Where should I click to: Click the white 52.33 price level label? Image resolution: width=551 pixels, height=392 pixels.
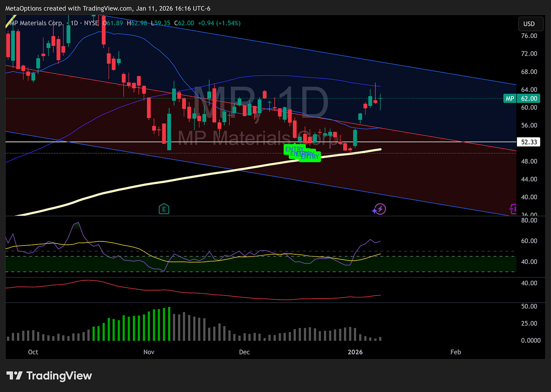[x=528, y=142]
